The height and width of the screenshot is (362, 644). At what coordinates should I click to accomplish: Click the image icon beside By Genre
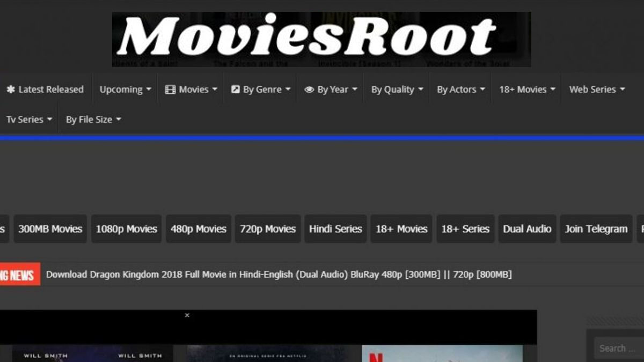235,90
